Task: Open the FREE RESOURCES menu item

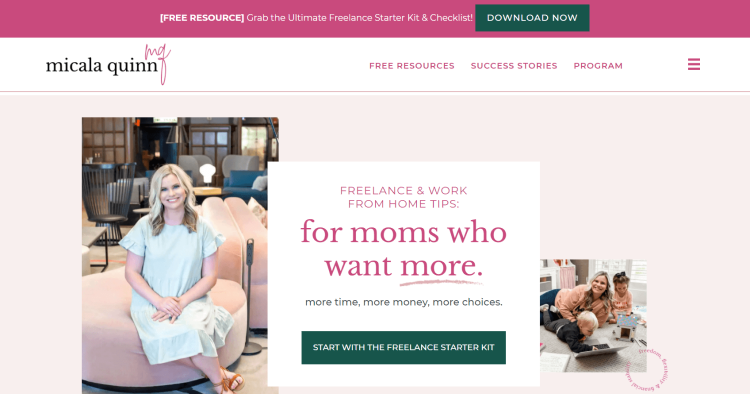Action: click(x=412, y=66)
